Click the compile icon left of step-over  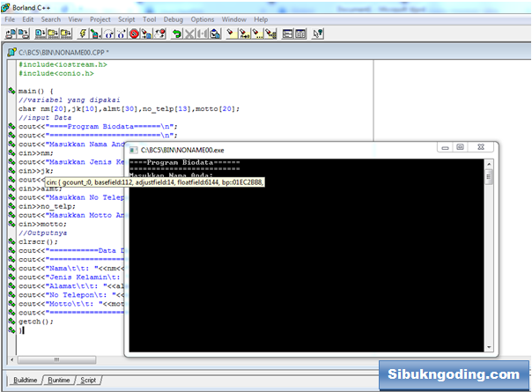click(x=96, y=33)
